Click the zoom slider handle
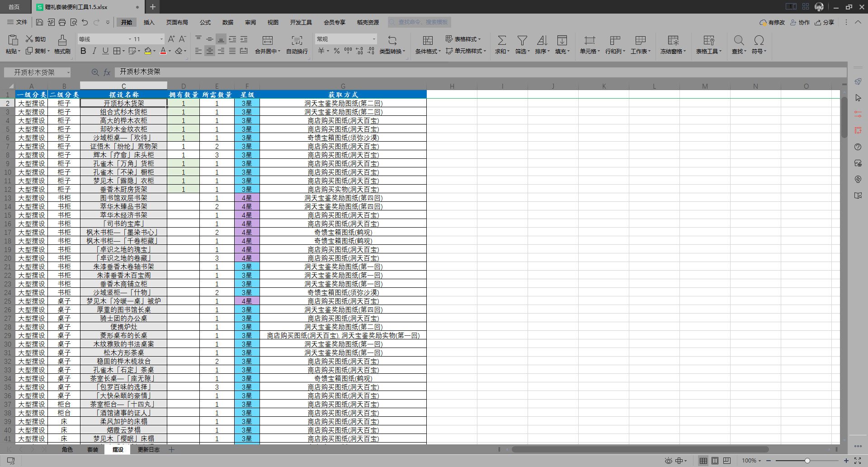This screenshot has width=868, height=467. 807,461
